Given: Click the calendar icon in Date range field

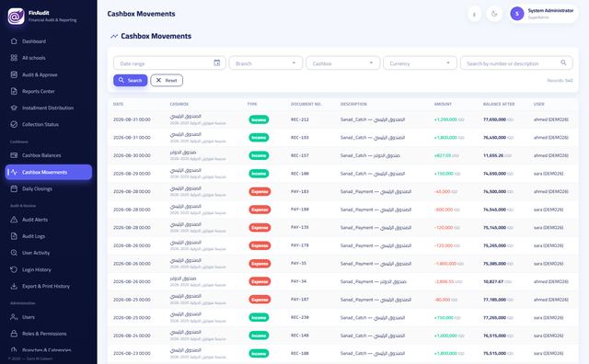Looking at the screenshot, I should click(x=217, y=63).
